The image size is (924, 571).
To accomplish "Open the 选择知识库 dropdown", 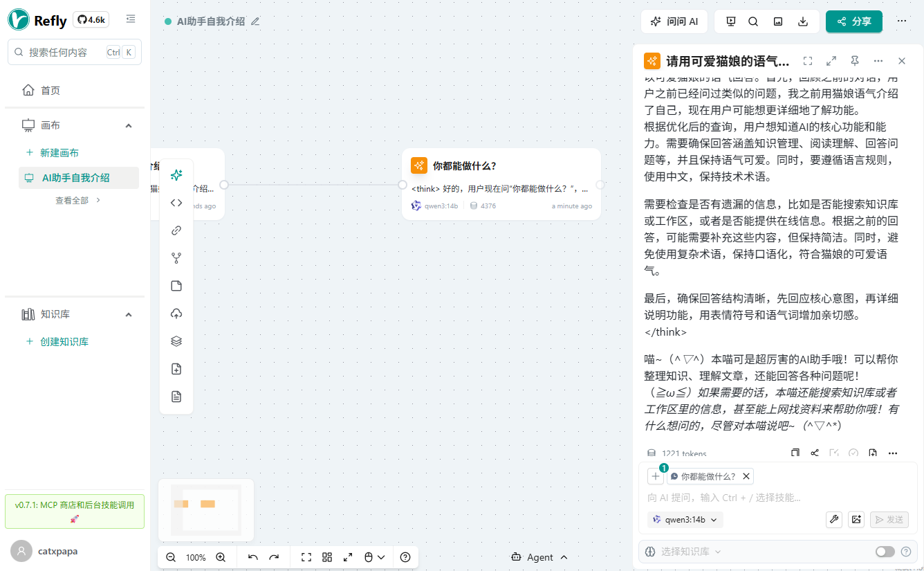I will click(x=683, y=552).
